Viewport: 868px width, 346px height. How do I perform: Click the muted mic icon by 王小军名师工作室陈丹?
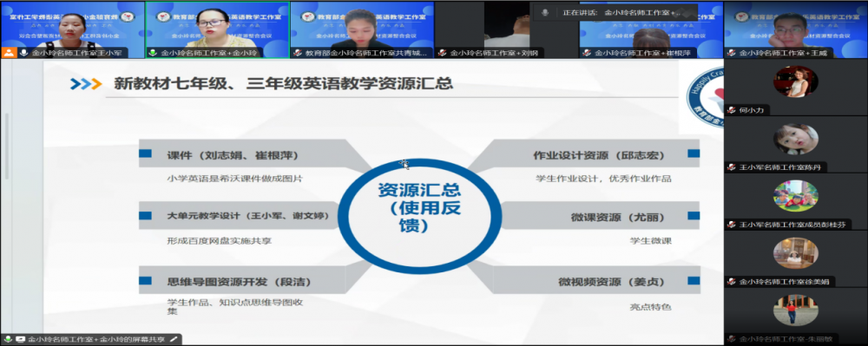coord(731,166)
